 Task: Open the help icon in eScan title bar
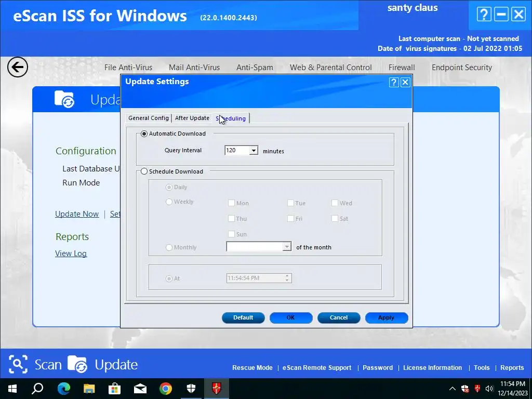click(484, 15)
